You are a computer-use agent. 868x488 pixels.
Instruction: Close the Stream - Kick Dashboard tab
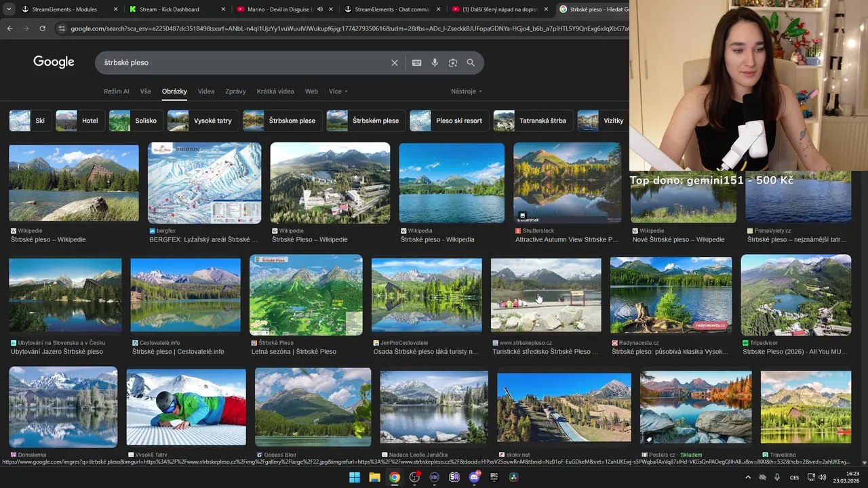click(223, 9)
